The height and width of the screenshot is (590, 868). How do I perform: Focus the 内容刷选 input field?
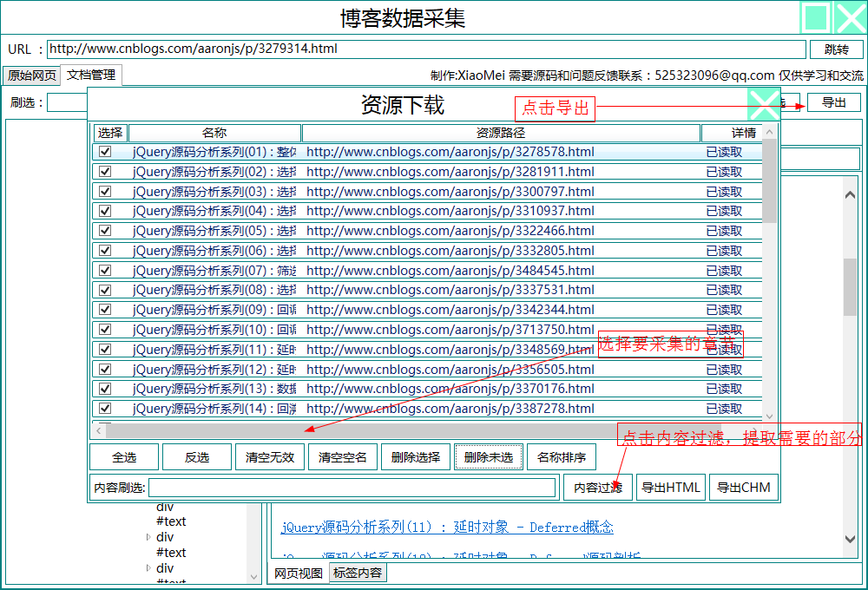click(352, 488)
